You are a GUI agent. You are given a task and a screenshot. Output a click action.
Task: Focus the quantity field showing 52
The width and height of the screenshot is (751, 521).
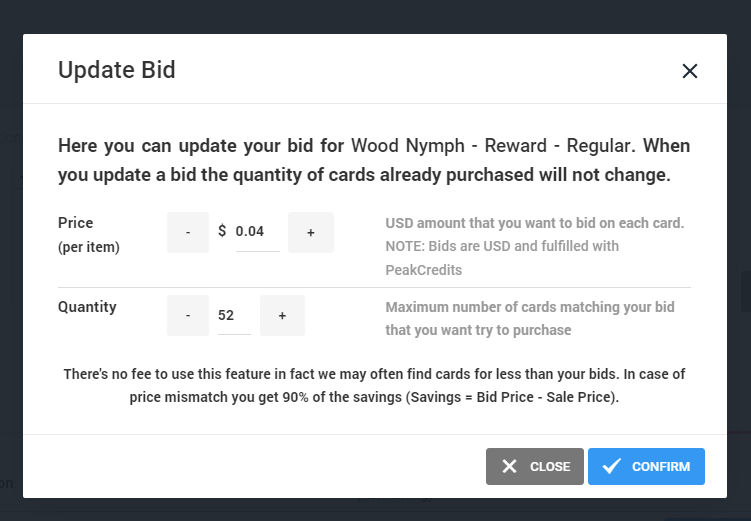pyautogui.click(x=233, y=315)
